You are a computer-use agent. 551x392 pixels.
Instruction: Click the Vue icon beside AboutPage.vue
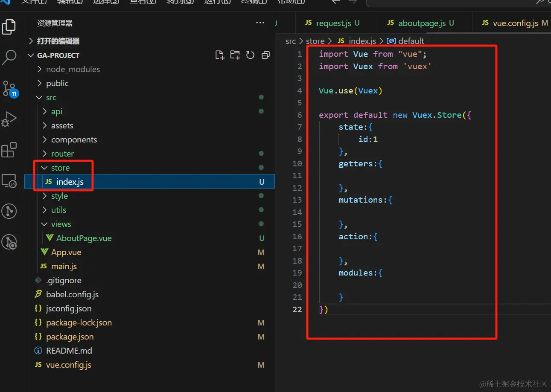click(50, 238)
